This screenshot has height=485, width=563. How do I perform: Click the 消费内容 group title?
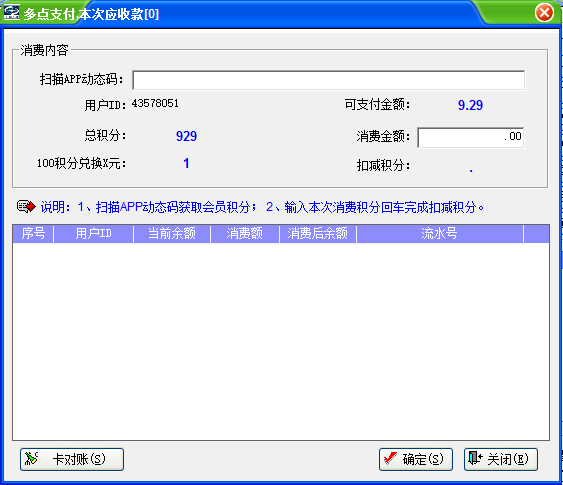pos(44,50)
